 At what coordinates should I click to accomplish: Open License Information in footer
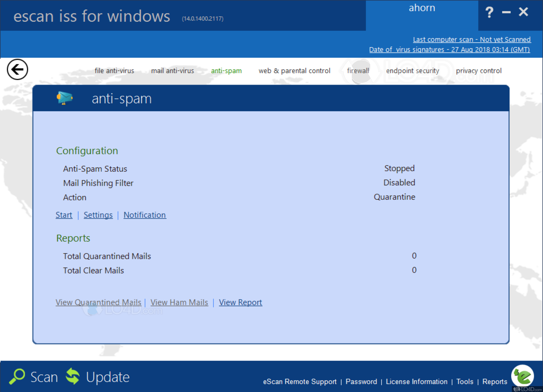pyautogui.click(x=416, y=381)
